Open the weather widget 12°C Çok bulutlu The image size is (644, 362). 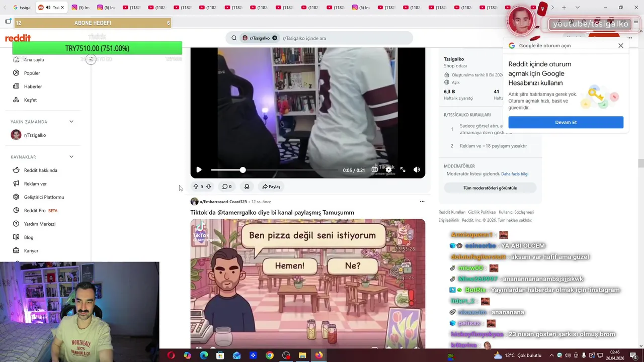pos(517,355)
